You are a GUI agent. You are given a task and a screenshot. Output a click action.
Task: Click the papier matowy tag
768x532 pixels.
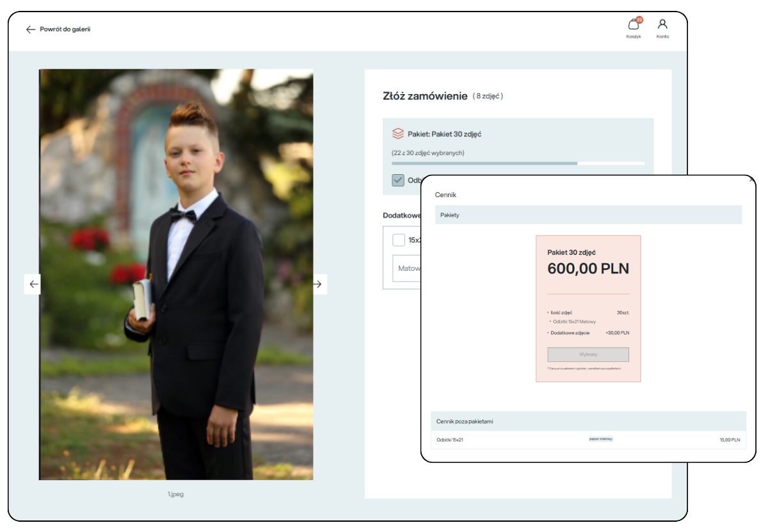click(x=600, y=439)
